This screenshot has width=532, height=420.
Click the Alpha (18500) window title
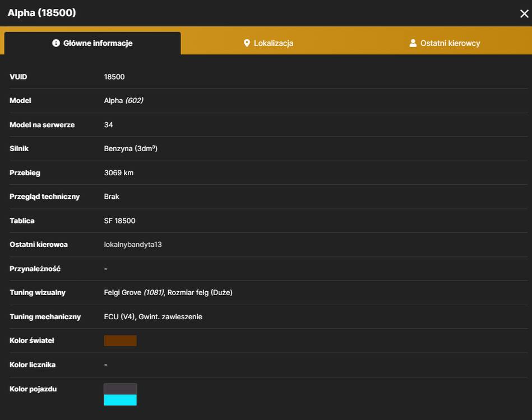click(x=41, y=13)
